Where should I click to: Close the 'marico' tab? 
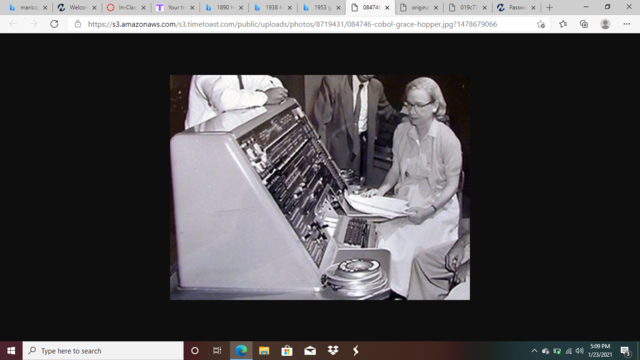tap(45, 8)
